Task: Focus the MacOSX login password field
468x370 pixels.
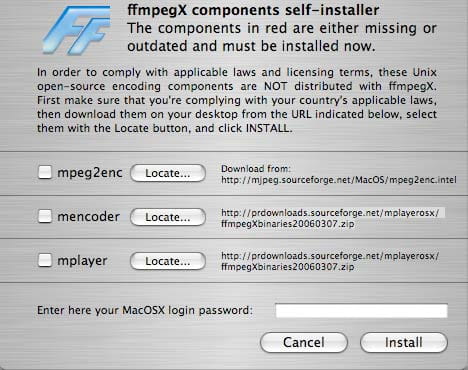Action: click(x=361, y=311)
